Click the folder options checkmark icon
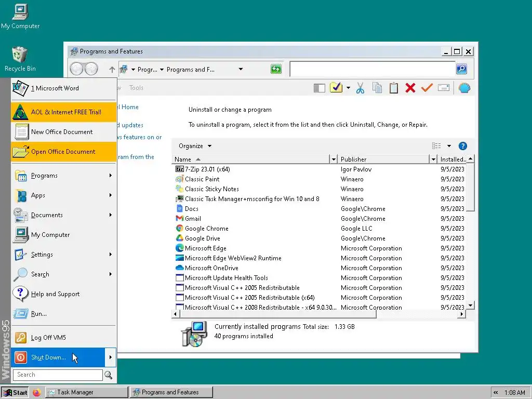532x399 pixels. click(336, 87)
